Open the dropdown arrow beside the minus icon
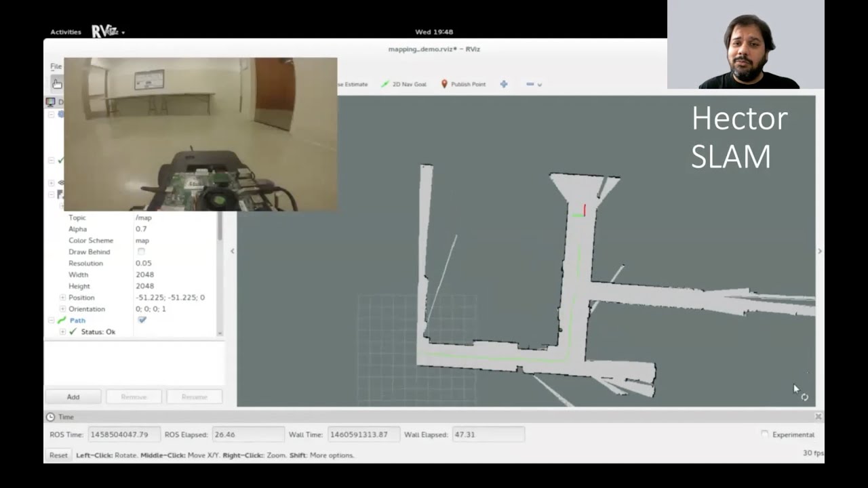The image size is (868, 488). click(x=540, y=85)
